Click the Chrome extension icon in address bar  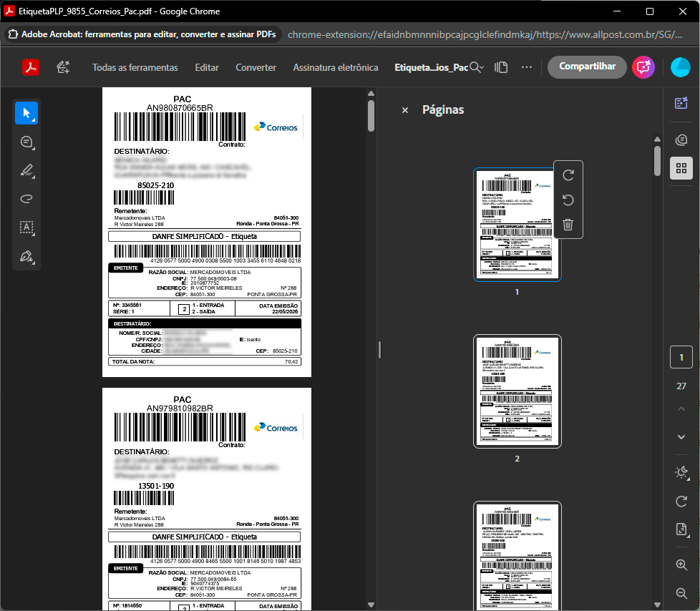[14, 34]
